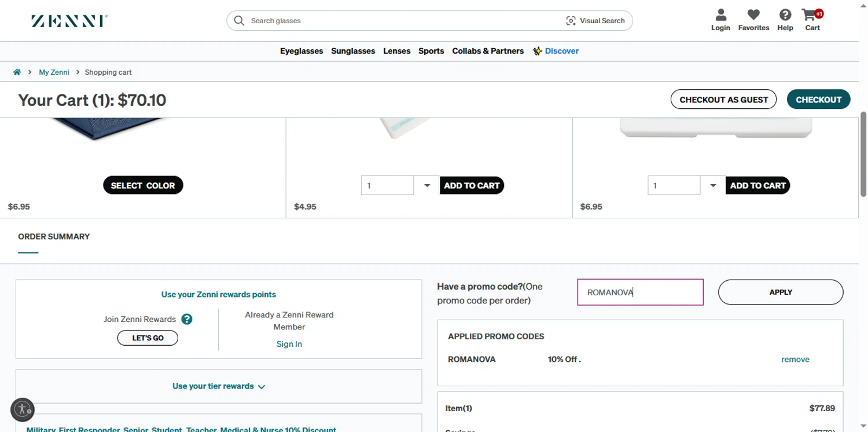
Task: Apply the promo code
Action: click(x=781, y=292)
